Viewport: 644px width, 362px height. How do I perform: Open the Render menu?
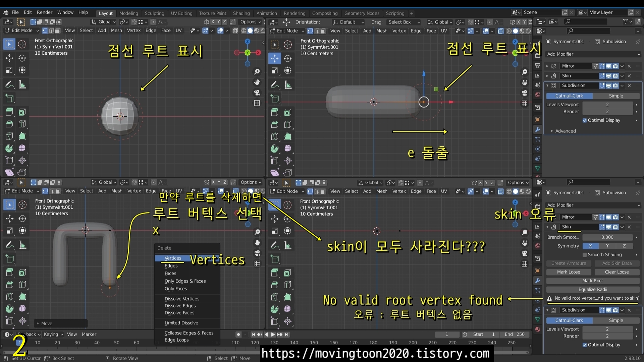tap(45, 12)
